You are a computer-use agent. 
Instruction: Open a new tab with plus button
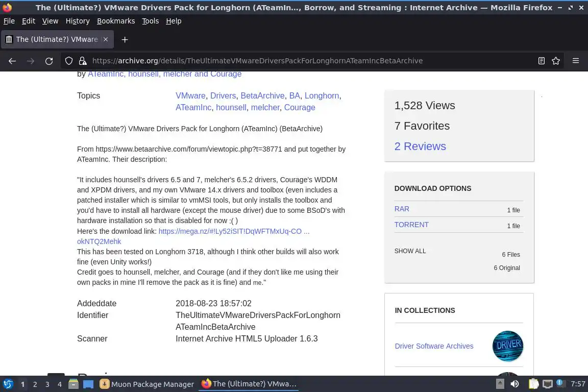pyautogui.click(x=125, y=40)
